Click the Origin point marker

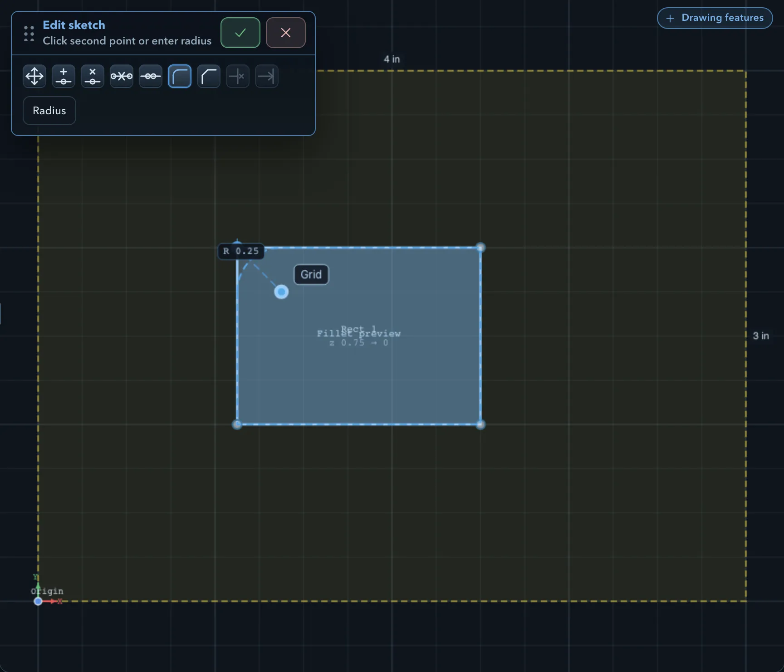tap(38, 601)
